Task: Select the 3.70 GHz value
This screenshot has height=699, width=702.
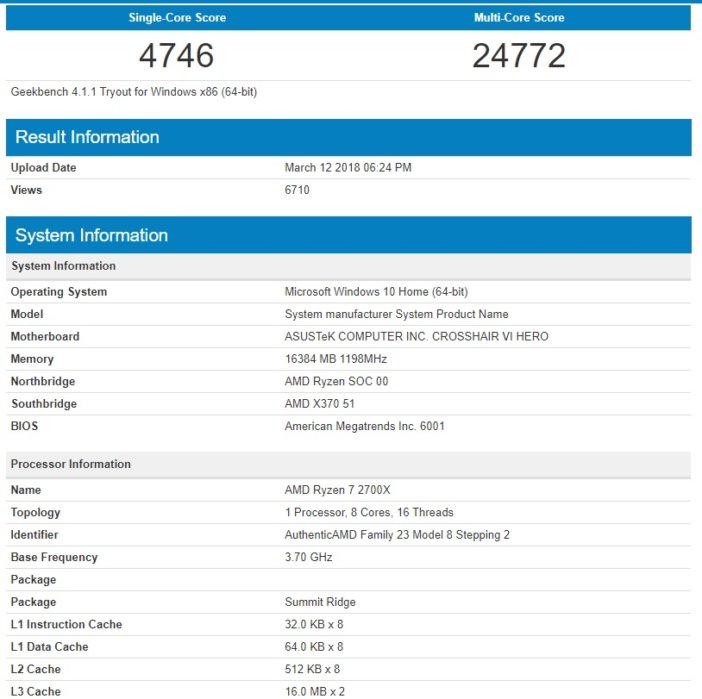Action: pyautogui.click(x=308, y=557)
